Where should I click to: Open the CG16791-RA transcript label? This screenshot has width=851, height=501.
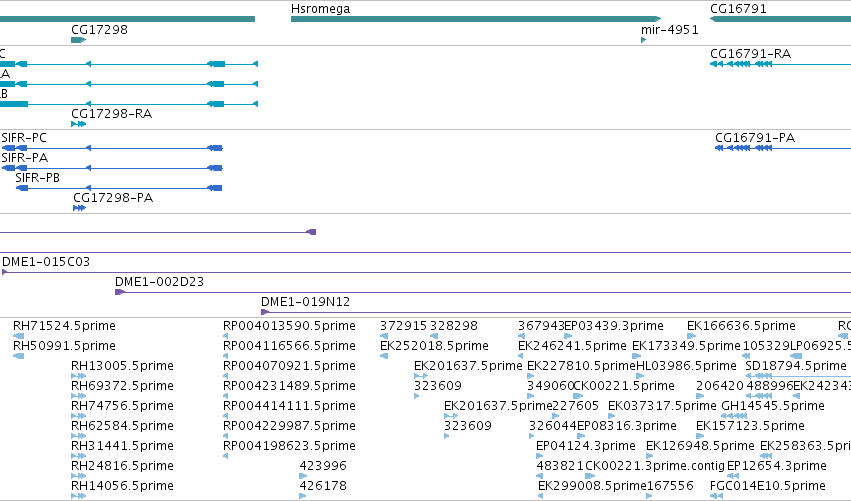coord(751,54)
